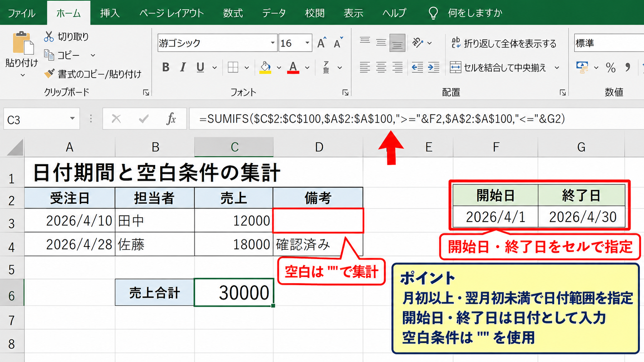Apply the yellow fill color
Image resolution: width=644 pixels, height=362 pixels.
[x=265, y=68]
